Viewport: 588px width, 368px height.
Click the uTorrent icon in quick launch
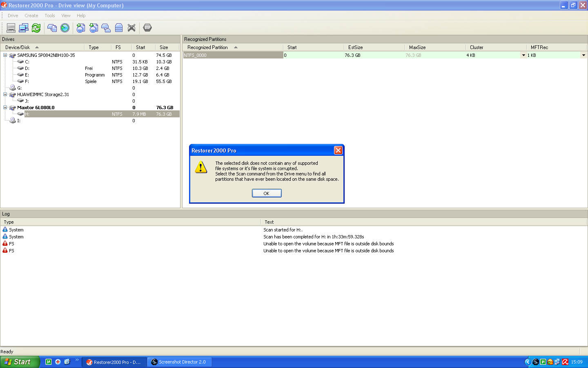pyautogui.click(x=49, y=362)
